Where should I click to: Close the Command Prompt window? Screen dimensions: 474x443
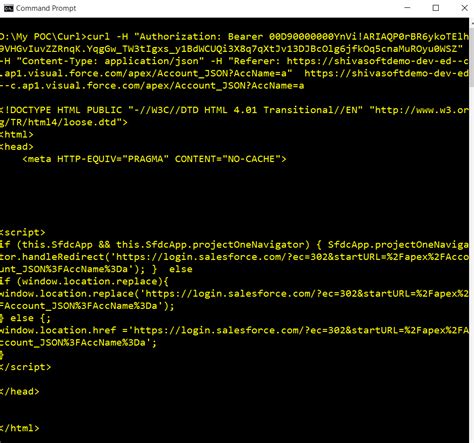point(464,8)
